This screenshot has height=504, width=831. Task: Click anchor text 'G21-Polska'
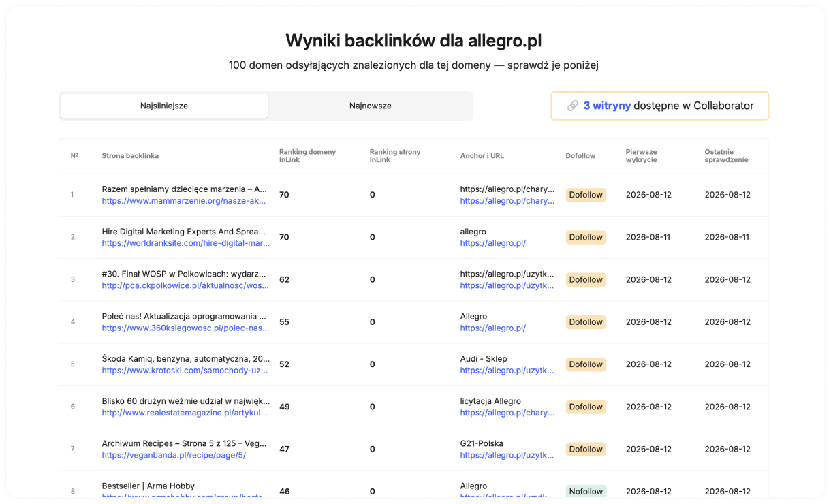(x=482, y=443)
